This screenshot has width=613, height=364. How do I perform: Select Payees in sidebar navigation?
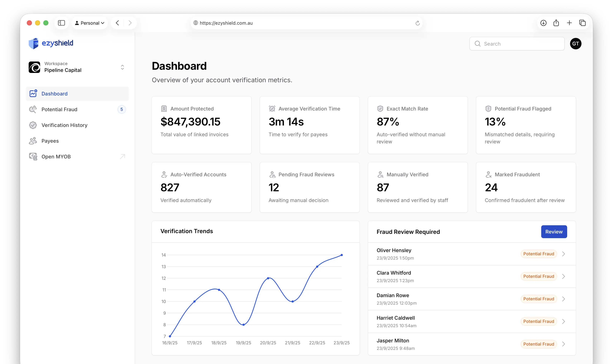[50, 141]
